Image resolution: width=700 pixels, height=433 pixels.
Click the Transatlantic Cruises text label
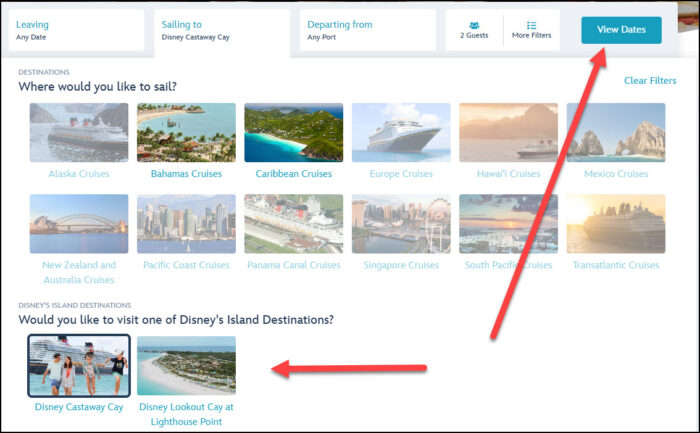pos(616,265)
